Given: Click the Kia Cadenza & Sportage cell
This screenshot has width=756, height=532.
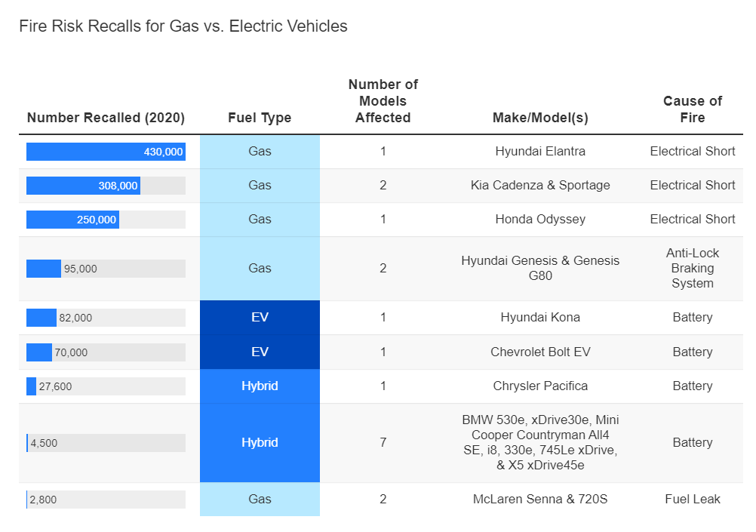Looking at the screenshot, I should (540, 185).
